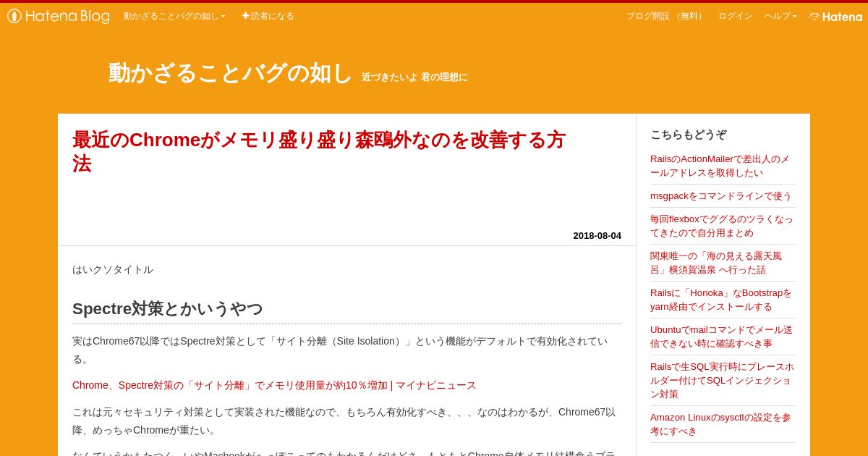The width and height of the screenshot is (868, 456).
Task: Open Ubuntuでmailコマンド sidebar article
Action: tap(721, 337)
